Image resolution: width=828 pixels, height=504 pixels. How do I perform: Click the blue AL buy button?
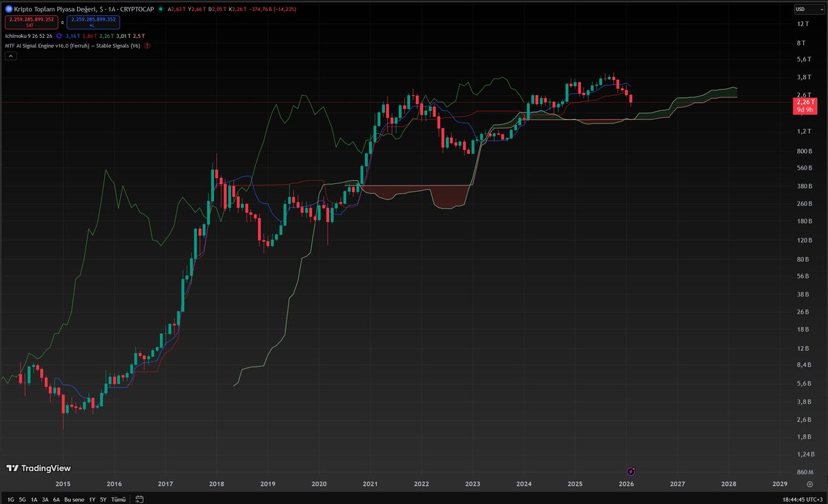click(92, 21)
